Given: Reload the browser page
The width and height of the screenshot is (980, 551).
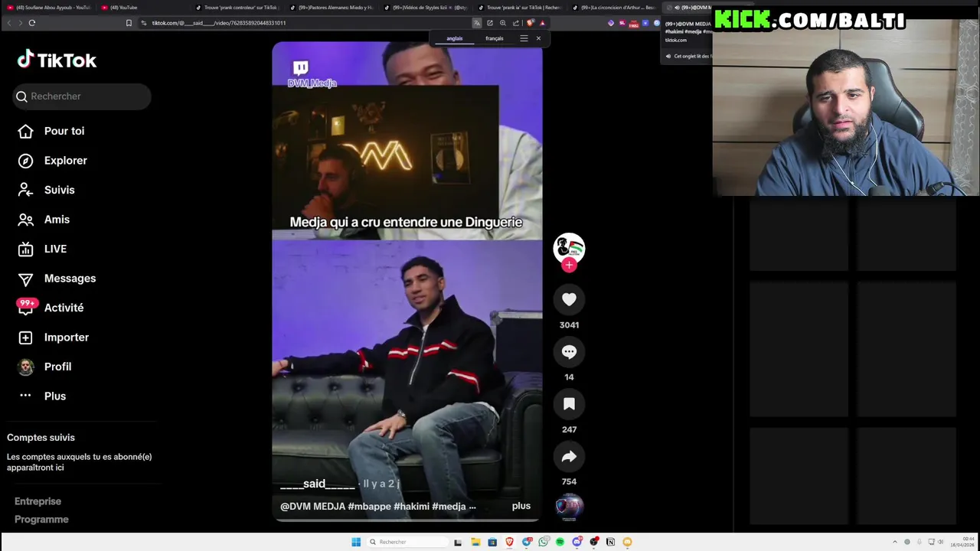Looking at the screenshot, I should tap(32, 23).
